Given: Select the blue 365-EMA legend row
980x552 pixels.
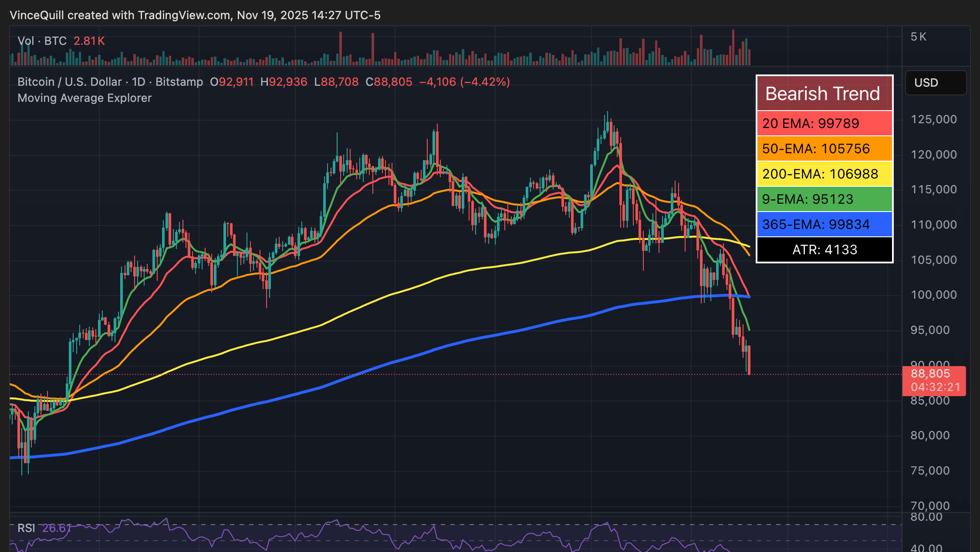Looking at the screenshot, I should coord(824,224).
